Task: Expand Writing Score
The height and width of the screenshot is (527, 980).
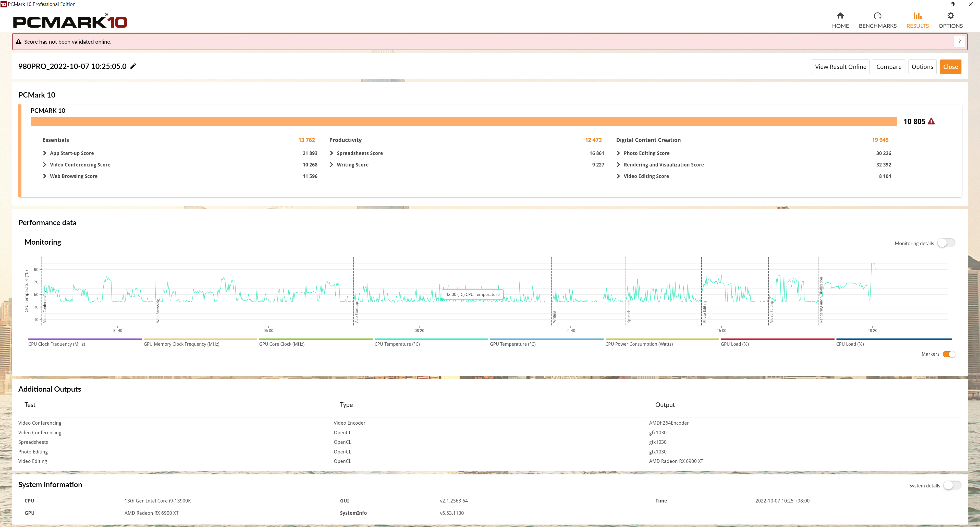Action: click(331, 164)
